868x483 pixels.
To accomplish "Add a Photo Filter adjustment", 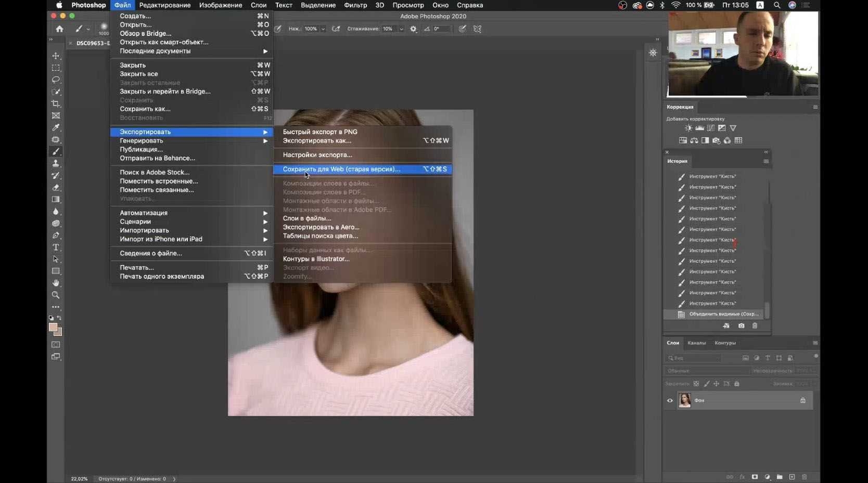I will coord(716,140).
